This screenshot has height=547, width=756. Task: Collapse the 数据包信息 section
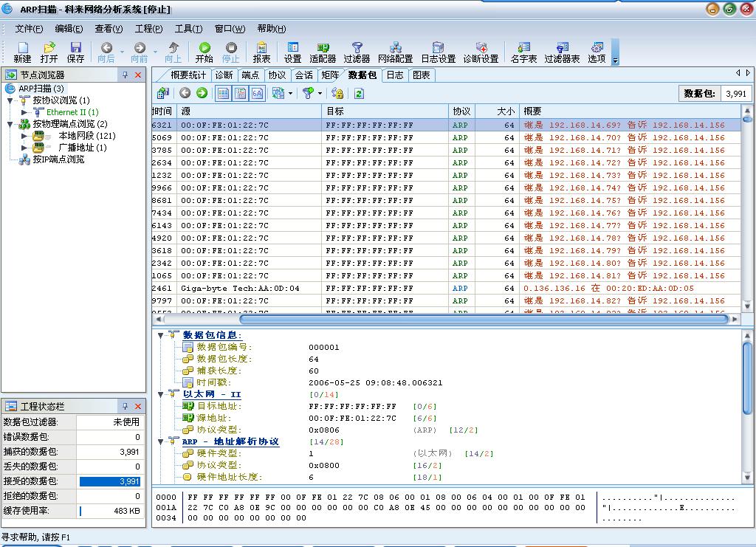(161, 335)
